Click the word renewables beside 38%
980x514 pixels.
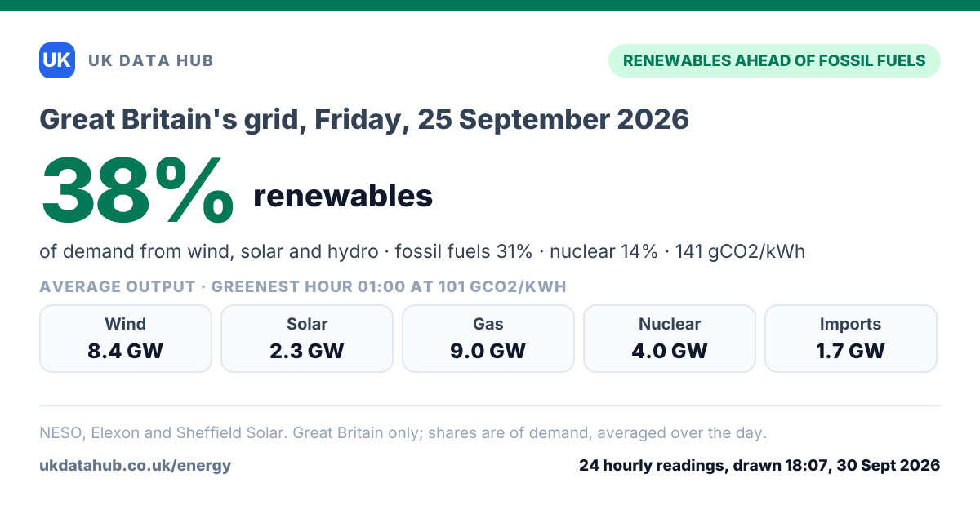pyautogui.click(x=343, y=196)
